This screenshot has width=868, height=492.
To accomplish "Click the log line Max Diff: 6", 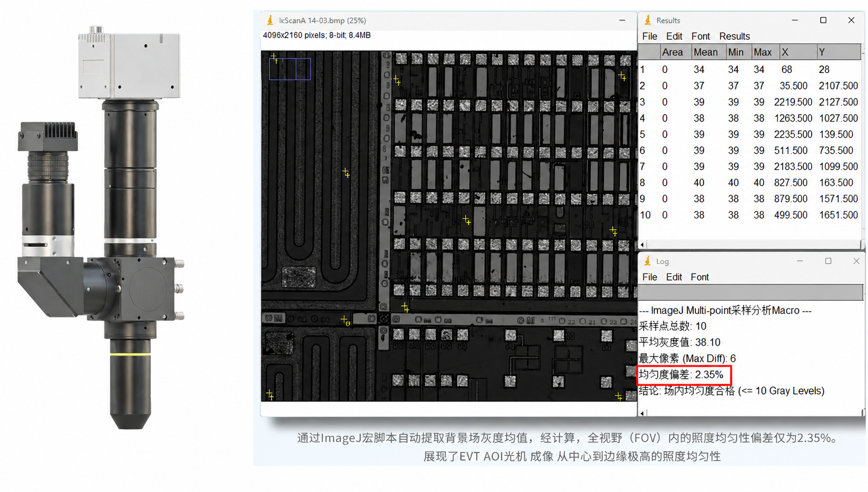I will pos(687,359).
